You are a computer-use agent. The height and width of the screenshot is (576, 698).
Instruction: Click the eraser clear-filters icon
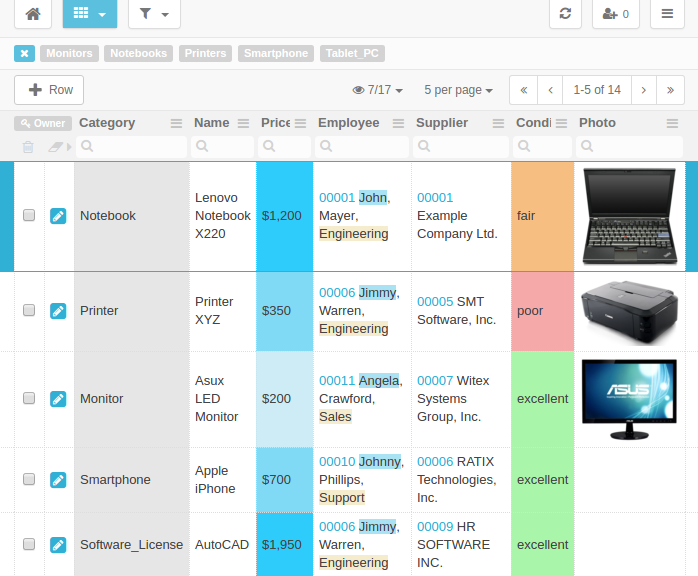[56, 146]
